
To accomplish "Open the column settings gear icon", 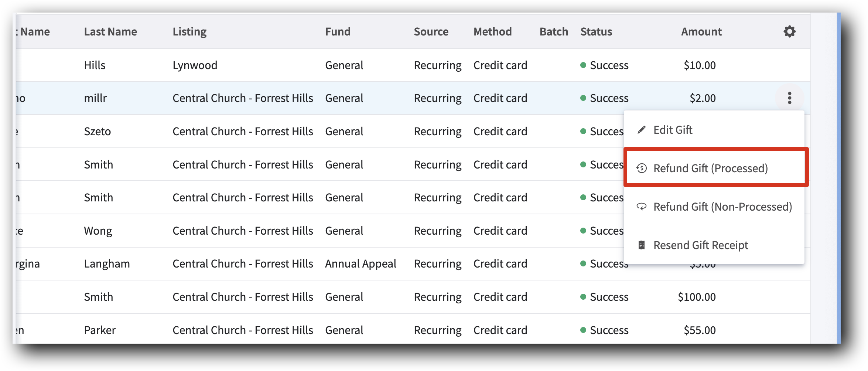I will [x=790, y=32].
